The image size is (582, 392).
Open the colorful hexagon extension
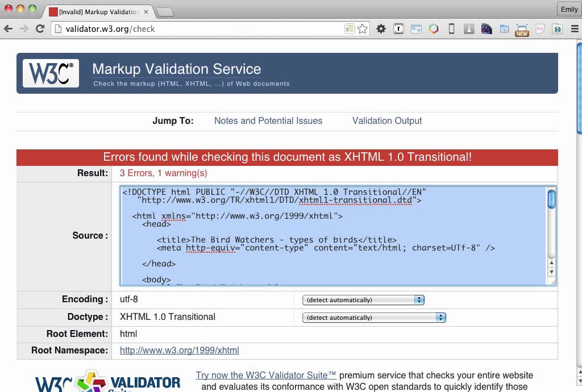coord(434,28)
